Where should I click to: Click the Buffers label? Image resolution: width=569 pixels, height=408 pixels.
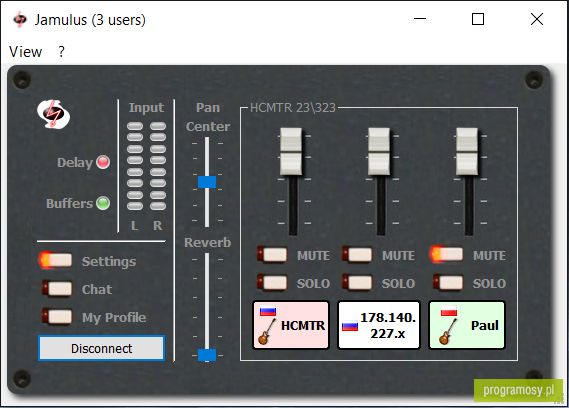click(x=69, y=203)
